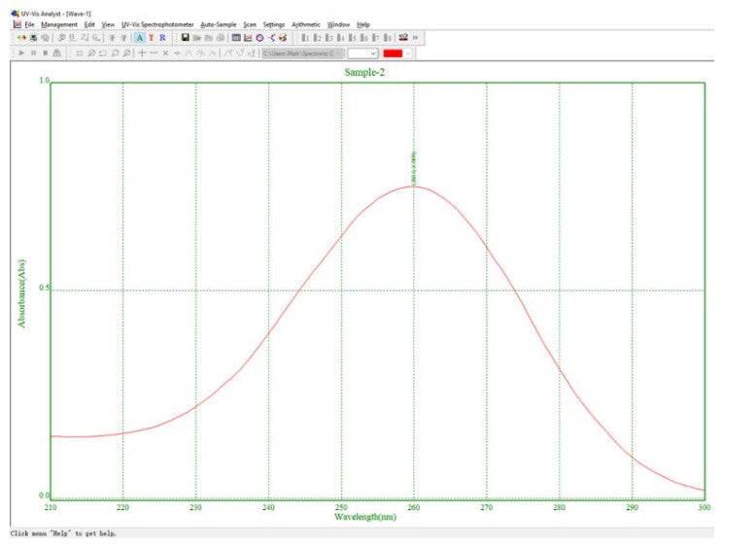Screen dimensions: 756x547
Task: Click the red instrument icon before toolbar overflow
Action: coord(403,38)
